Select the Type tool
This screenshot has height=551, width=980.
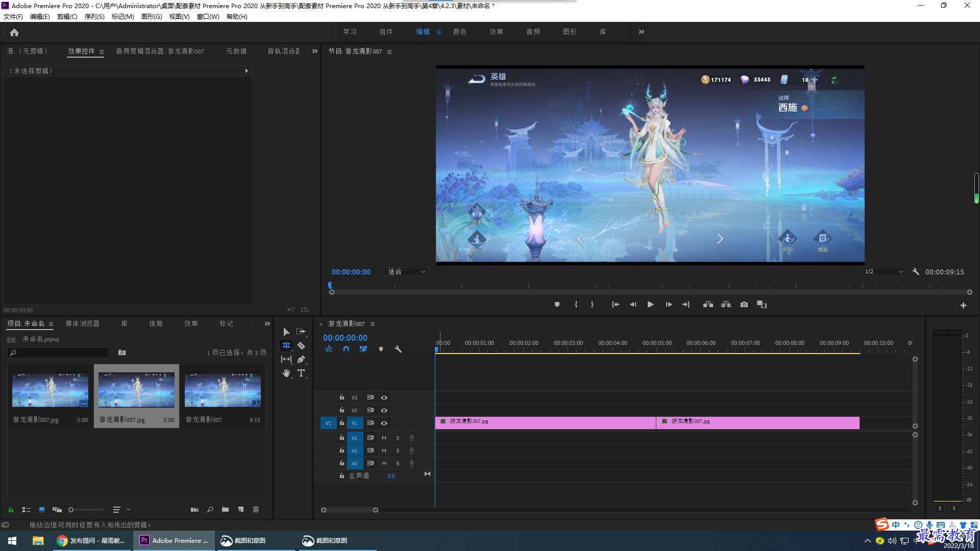pyautogui.click(x=301, y=373)
